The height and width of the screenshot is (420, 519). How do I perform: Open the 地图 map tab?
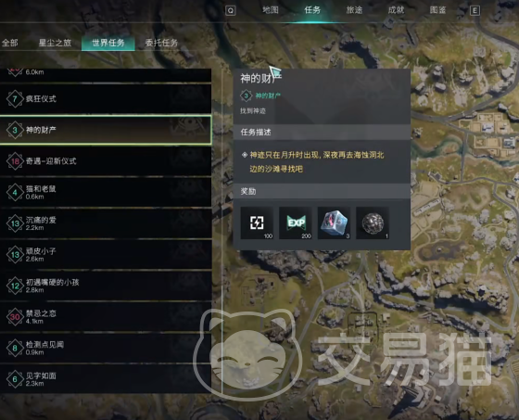pos(271,10)
